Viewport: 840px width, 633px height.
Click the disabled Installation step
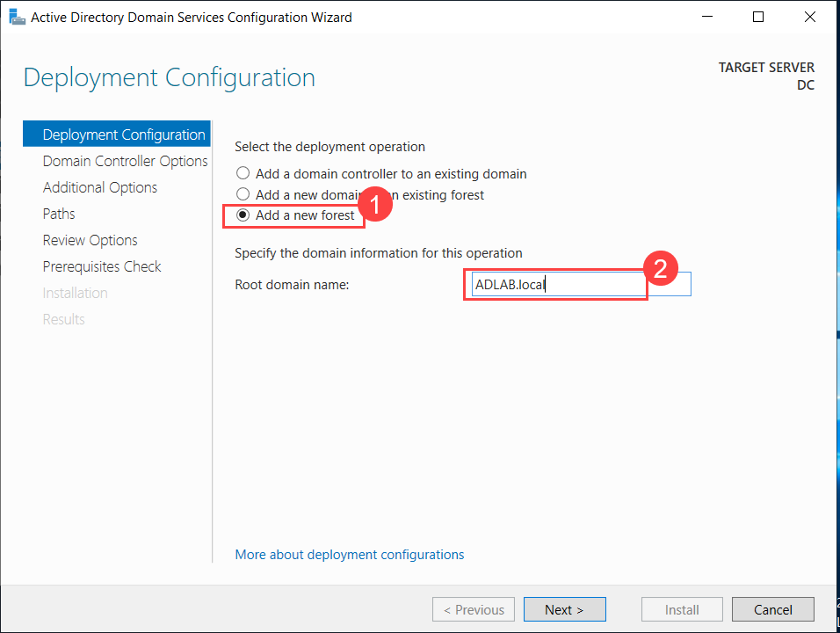pos(75,293)
